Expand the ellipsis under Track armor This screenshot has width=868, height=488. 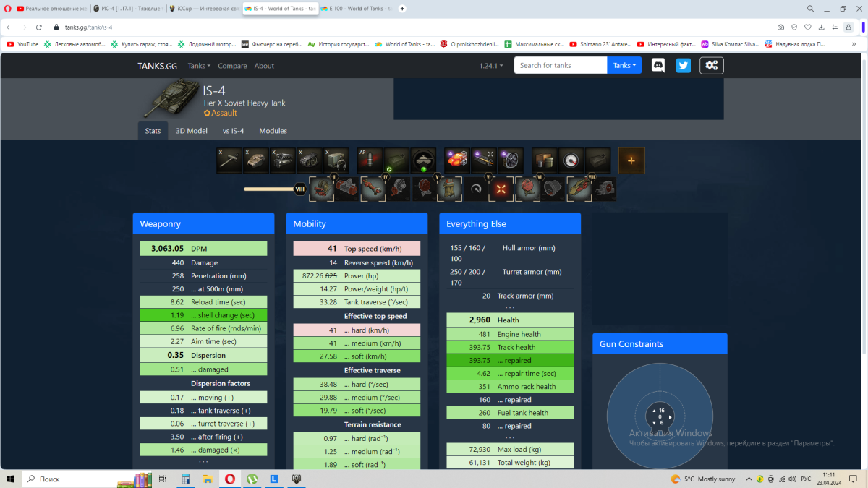(510, 307)
